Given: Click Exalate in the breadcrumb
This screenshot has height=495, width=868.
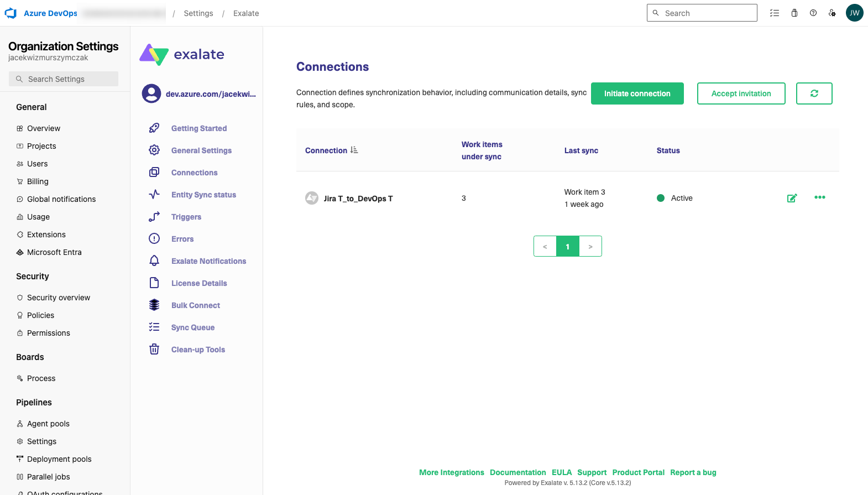Looking at the screenshot, I should pyautogui.click(x=246, y=13).
